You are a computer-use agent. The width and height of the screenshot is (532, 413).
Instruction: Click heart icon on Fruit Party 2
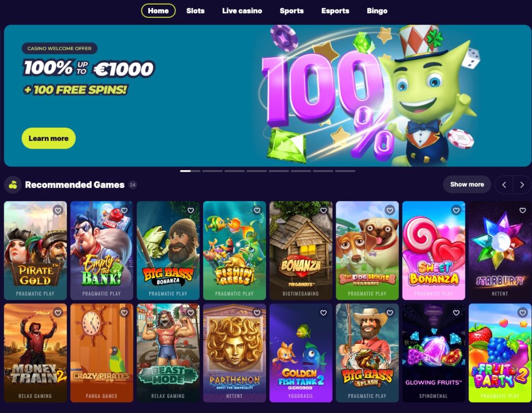point(523,313)
